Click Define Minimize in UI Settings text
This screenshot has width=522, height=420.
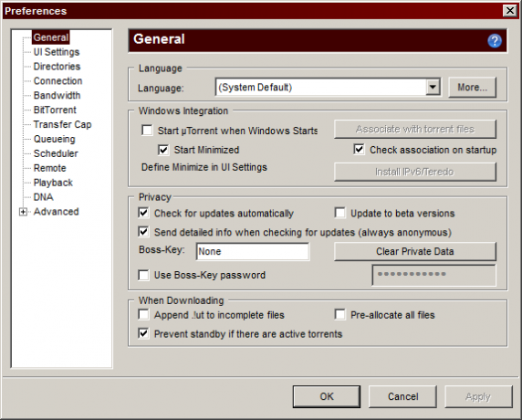click(204, 167)
